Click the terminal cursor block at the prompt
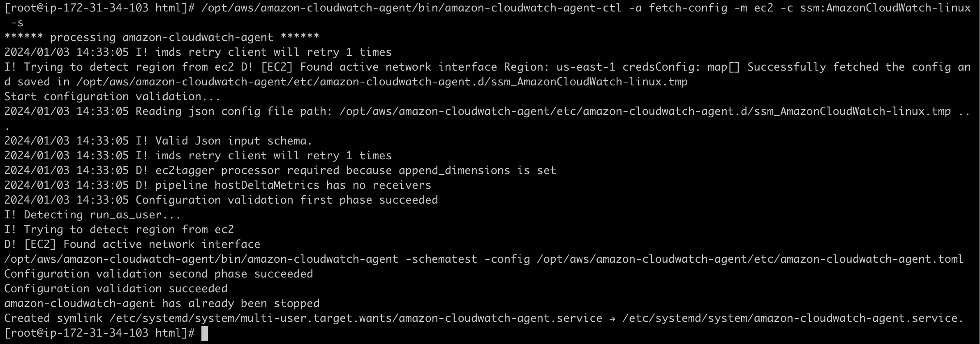This screenshot has width=980, height=344. (x=205, y=333)
